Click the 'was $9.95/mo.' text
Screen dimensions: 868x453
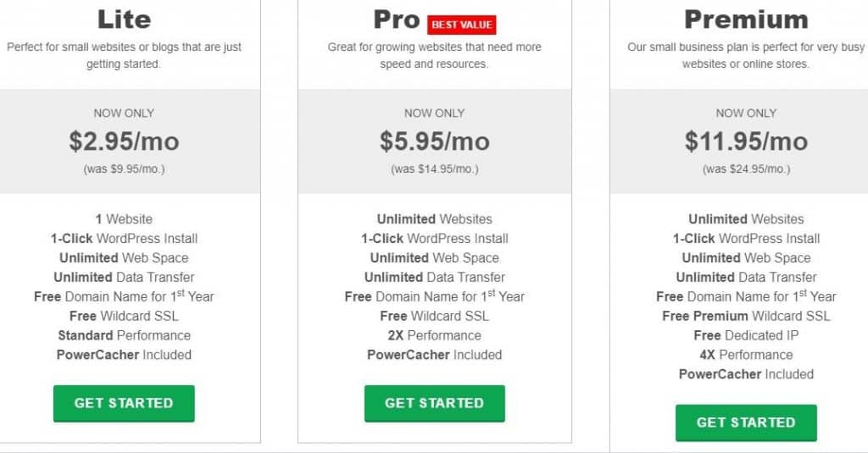coord(124,168)
